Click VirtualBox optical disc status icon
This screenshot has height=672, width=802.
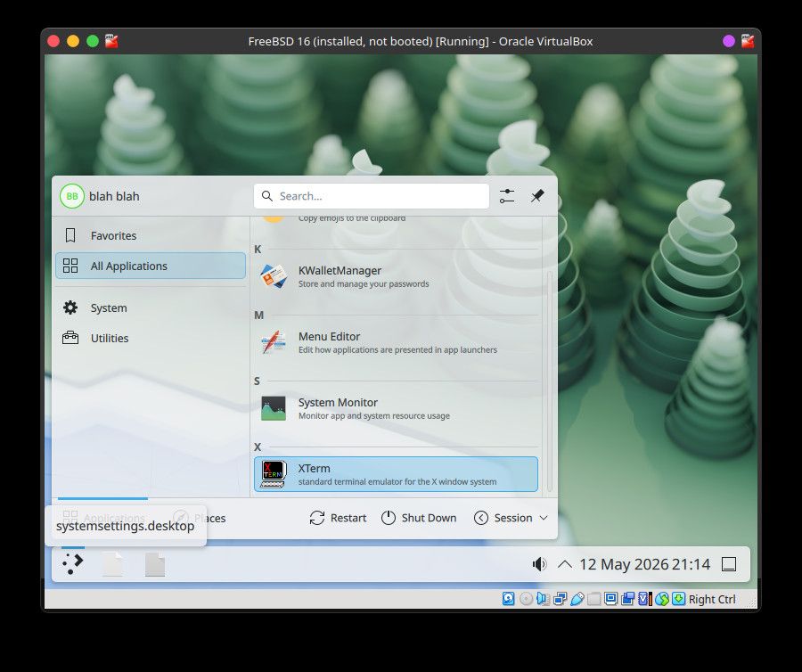[x=526, y=599]
